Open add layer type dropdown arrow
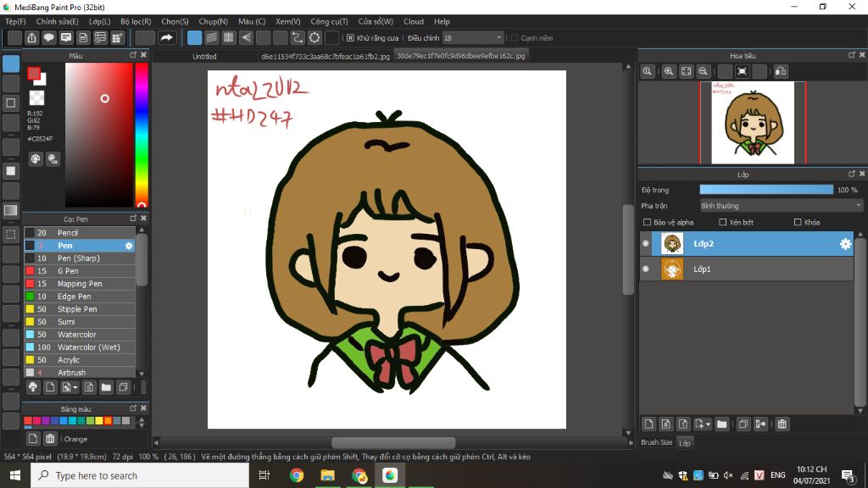The height and width of the screenshot is (488, 868). point(703,424)
